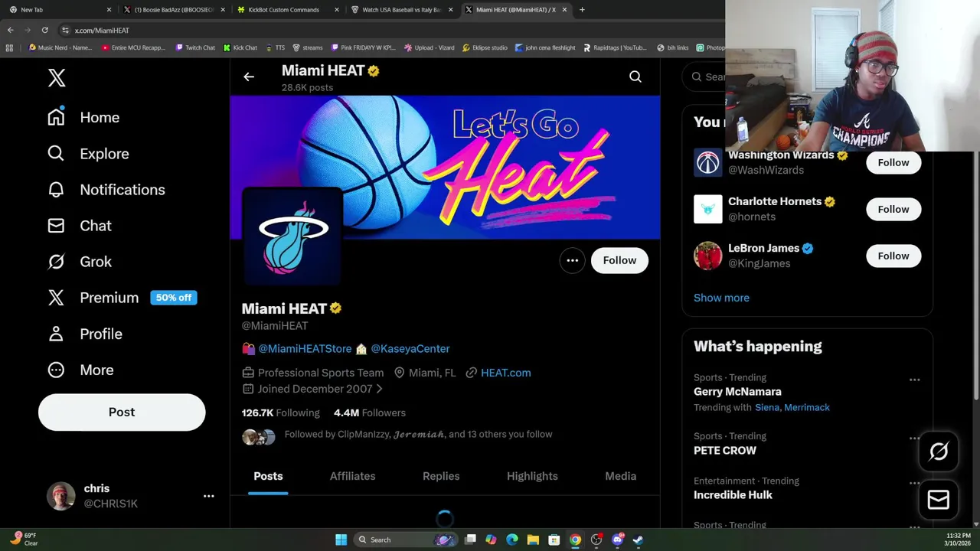The width and height of the screenshot is (980, 551).
Task: View the 4.4M Followers list
Action: pyautogui.click(x=370, y=412)
